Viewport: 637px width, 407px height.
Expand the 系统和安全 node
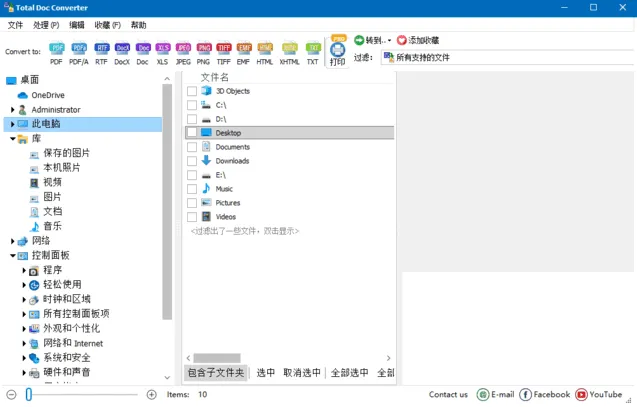pyautogui.click(x=24, y=358)
